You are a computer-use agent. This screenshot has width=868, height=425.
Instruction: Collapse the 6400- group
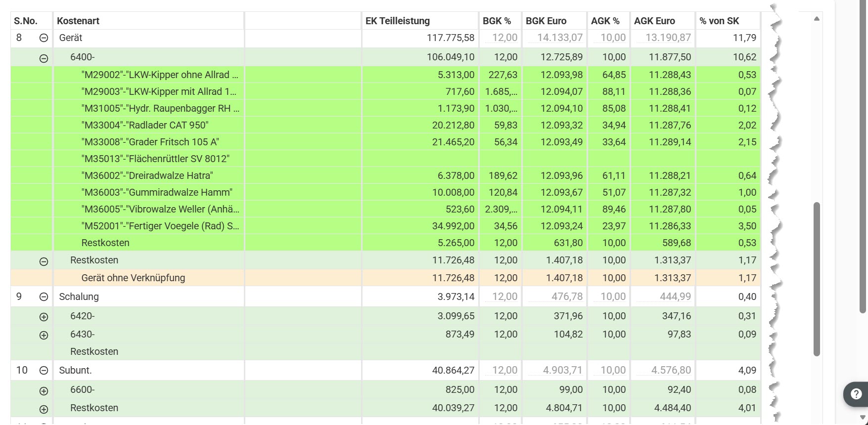click(44, 58)
